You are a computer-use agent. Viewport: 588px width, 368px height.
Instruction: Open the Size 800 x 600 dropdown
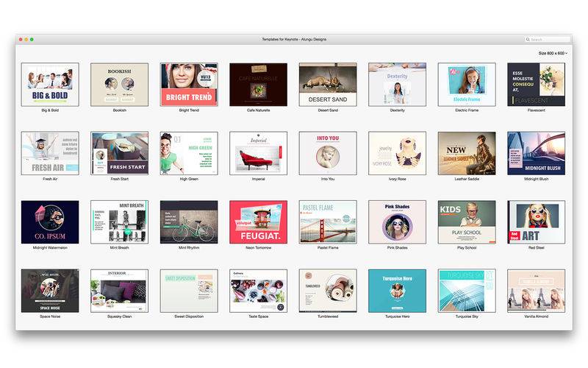[553, 53]
